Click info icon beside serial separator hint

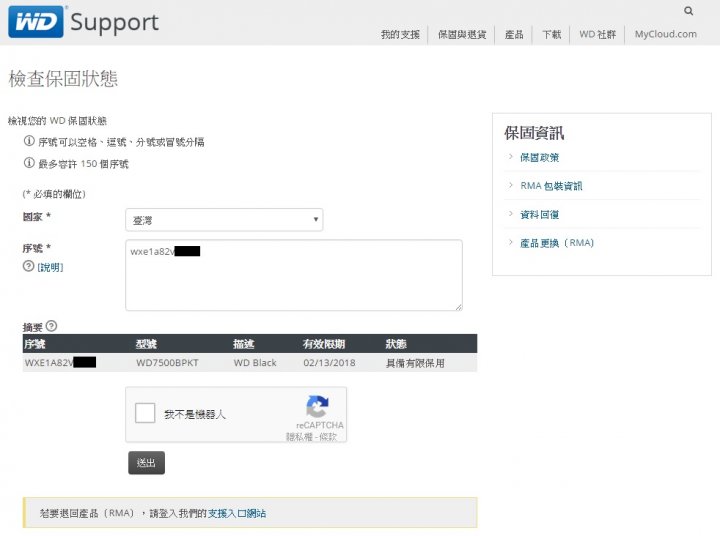(x=29, y=141)
